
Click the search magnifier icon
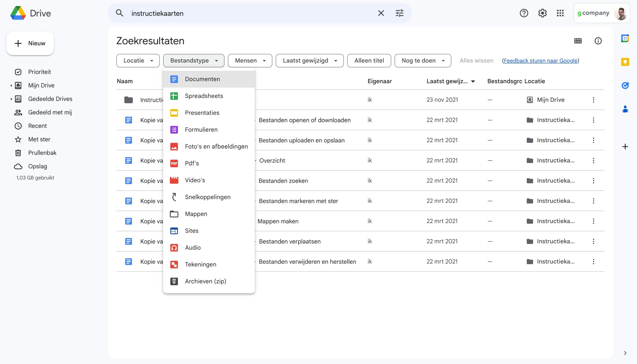click(120, 13)
